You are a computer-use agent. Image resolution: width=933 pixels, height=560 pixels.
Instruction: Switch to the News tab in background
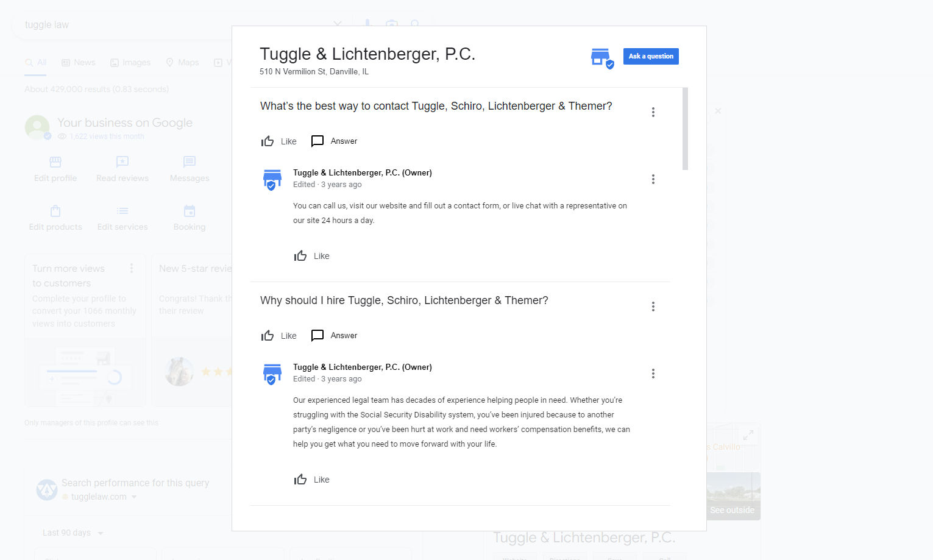[x=79, y=62]
